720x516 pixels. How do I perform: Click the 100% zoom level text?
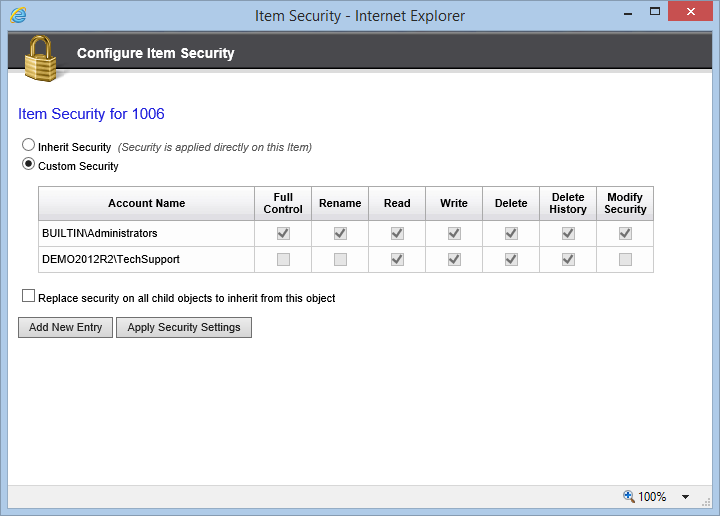[652, 497]
